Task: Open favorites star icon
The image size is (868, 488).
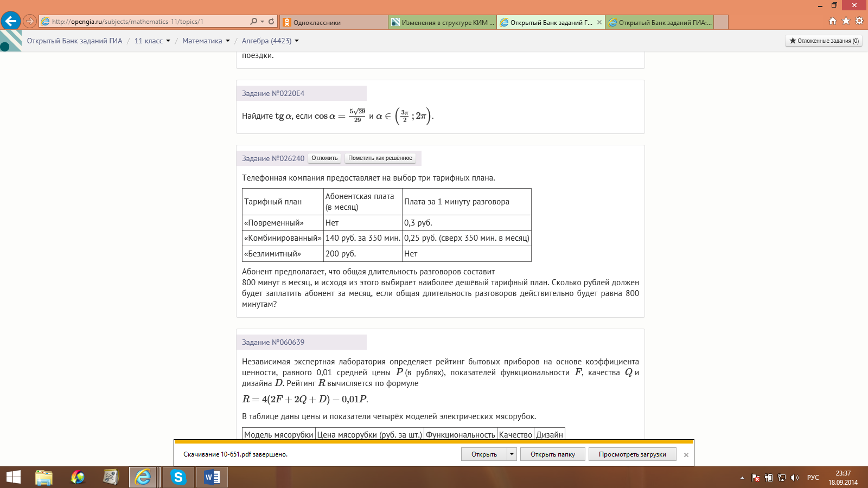Action: [846, 21]
